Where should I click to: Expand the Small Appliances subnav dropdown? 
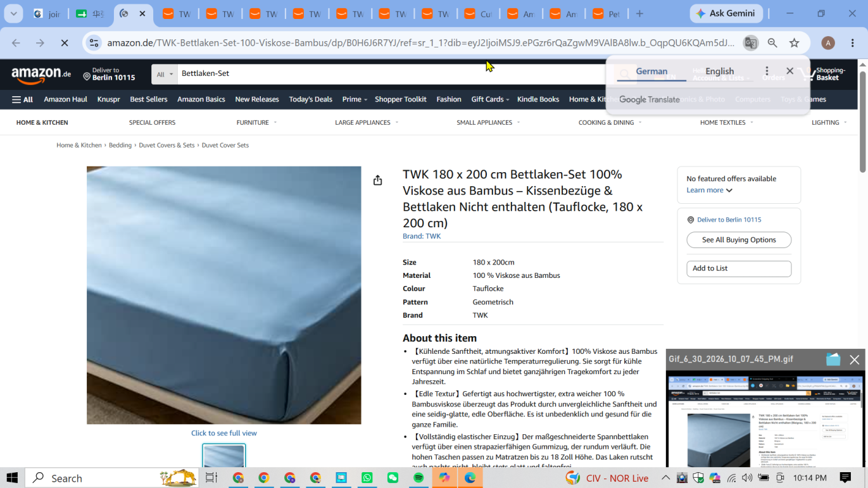pyautogui.click(x=488, y=123)
